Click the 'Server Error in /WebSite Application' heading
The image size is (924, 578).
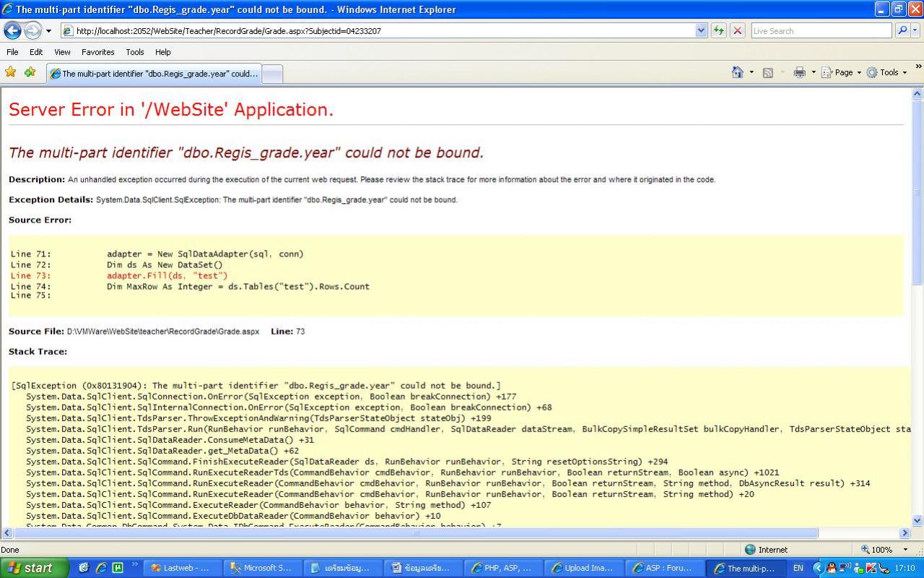tap(171, 110)
